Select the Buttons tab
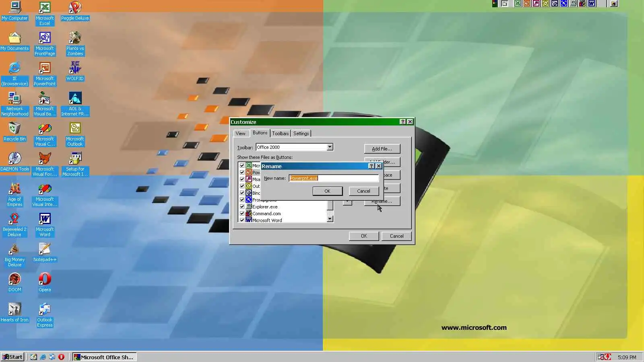This screenshot has width=644, height=362. pyautogui.click(x=260, y=133)
